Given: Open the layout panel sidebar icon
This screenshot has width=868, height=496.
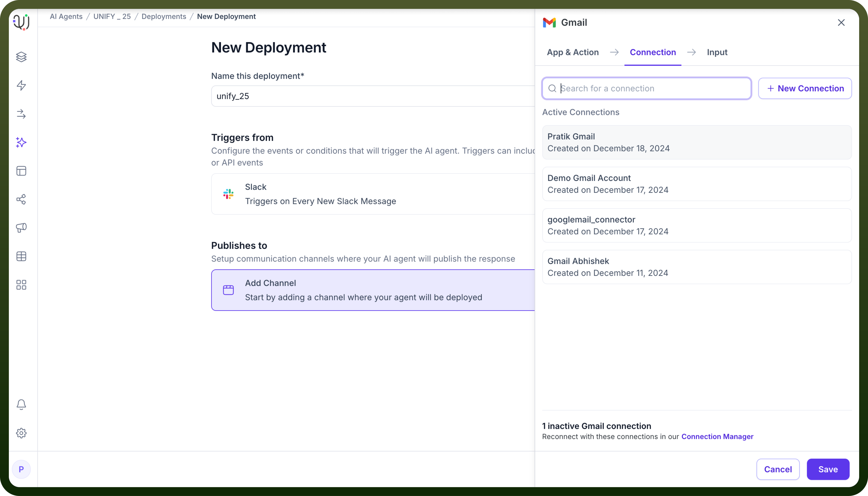Looking at the screenshot, I should click(x=21, y=171).
